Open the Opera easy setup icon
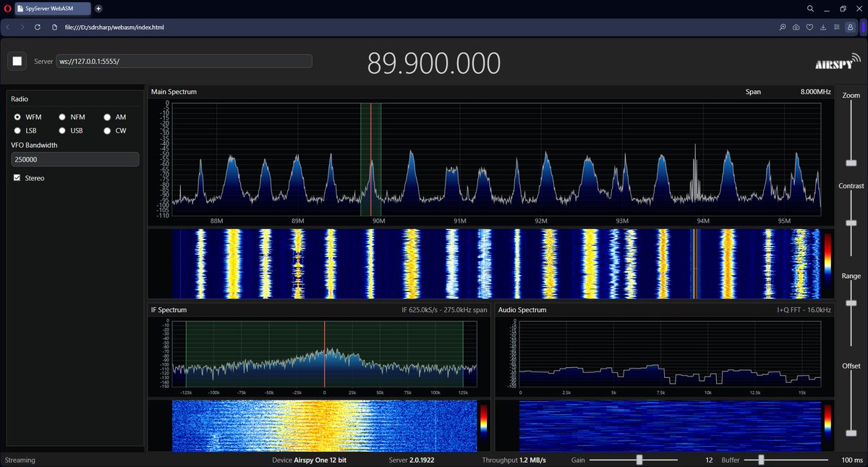 [836, 27]
